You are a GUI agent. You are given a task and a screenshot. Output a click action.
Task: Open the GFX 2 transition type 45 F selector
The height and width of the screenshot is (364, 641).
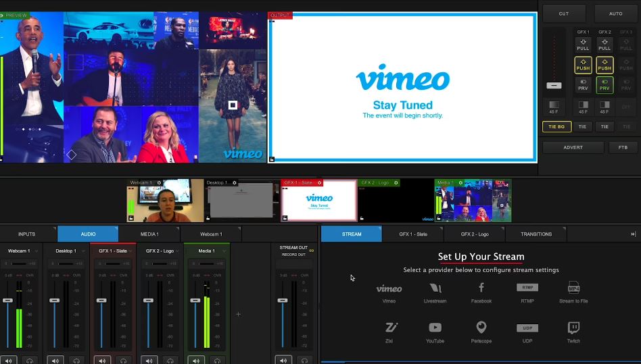(604, 107)
